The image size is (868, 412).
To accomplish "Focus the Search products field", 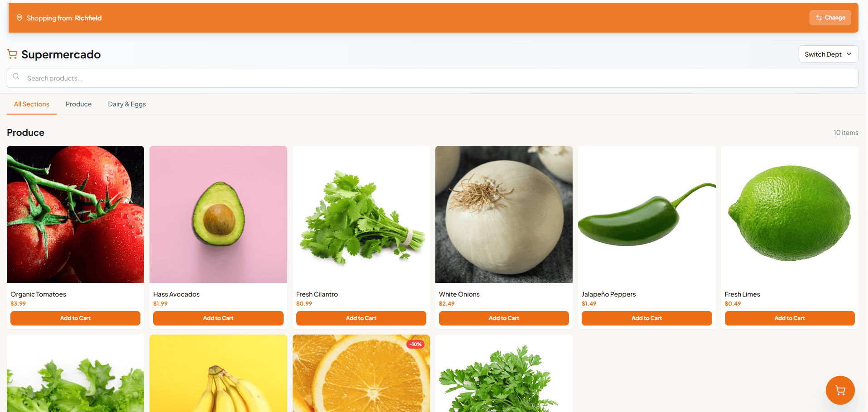I will click(433, 78).
